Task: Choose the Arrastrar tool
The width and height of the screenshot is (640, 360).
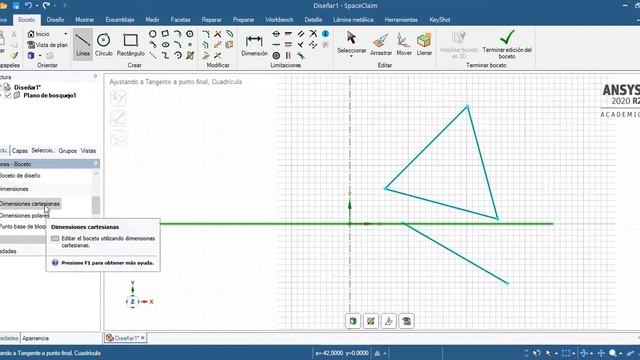Action: [x=381, y=44]
